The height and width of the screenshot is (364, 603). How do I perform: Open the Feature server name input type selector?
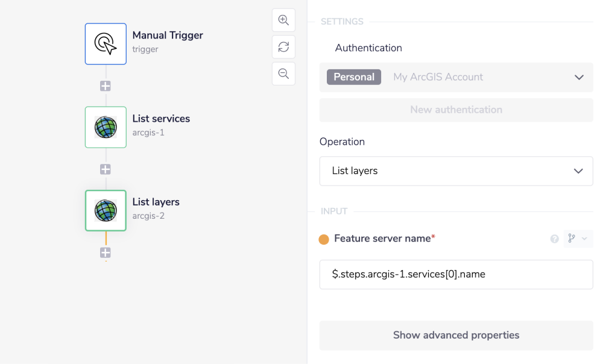pyautogui.click(x=577, y=239)
